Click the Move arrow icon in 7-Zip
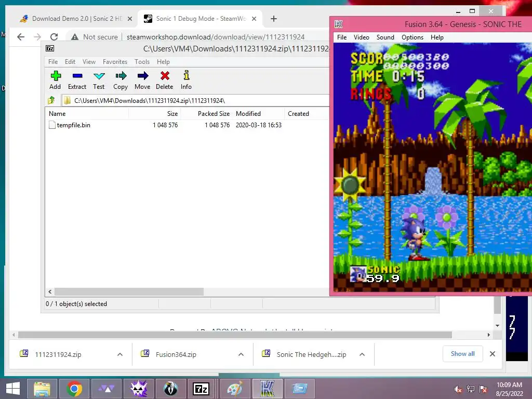The image size is (532, 399). click(x=142, y=76)
